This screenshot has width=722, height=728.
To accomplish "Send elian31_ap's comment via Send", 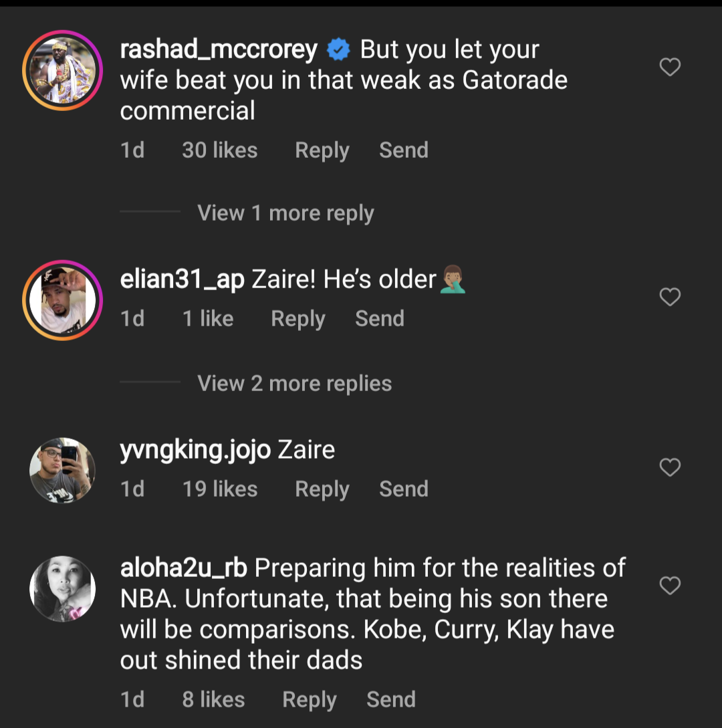I will pos(379,319).
